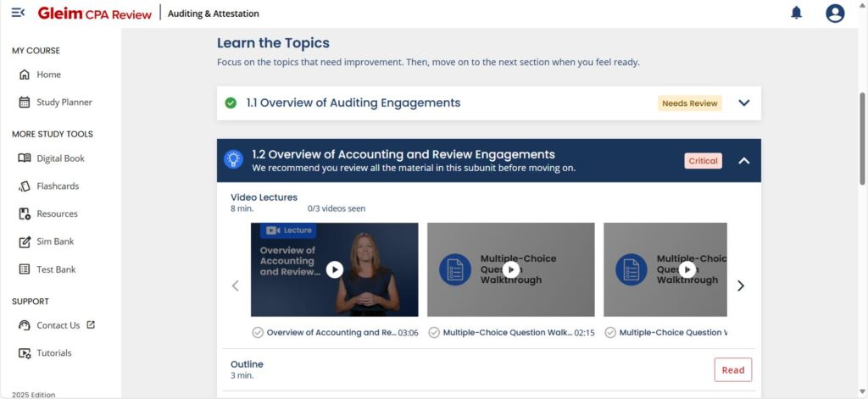Click the lightbulb icon on subunit 1.2
The width and height of the screenshot is (868, 399).
234,159
